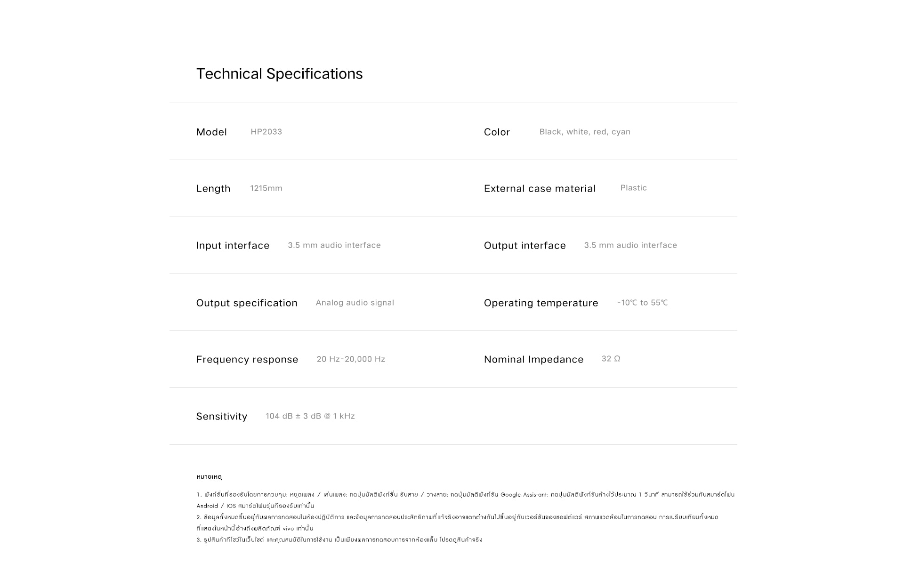Click the Plastic material value
Image resolution: width=904 pixels, height=588 pixels.
(633, 188)
